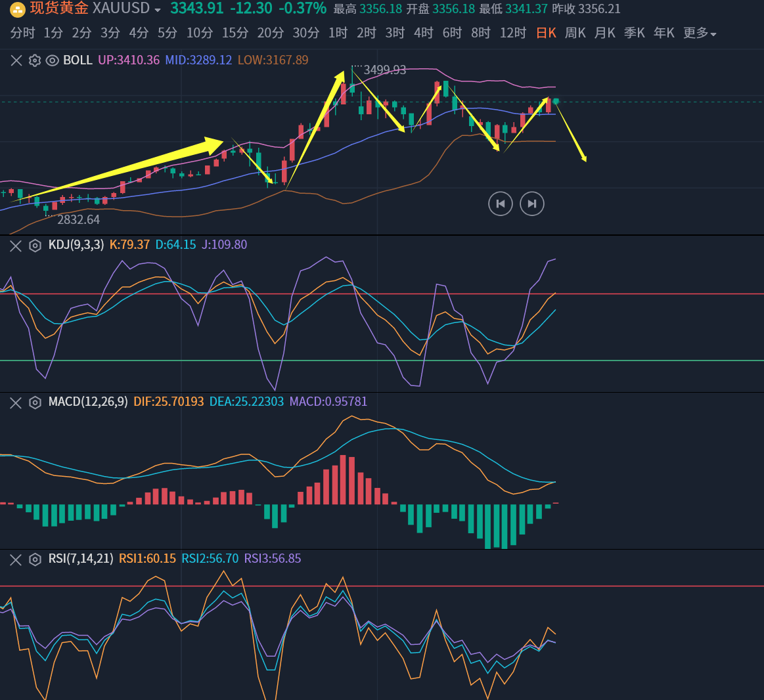Step chart backward with previous button
764x700 pixels.
click(501, 204)
